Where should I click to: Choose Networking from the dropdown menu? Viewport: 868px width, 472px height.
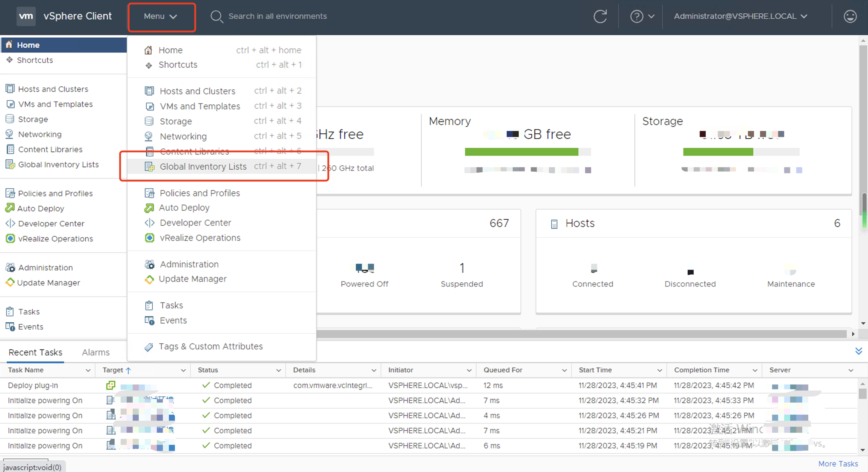point(222,136)
